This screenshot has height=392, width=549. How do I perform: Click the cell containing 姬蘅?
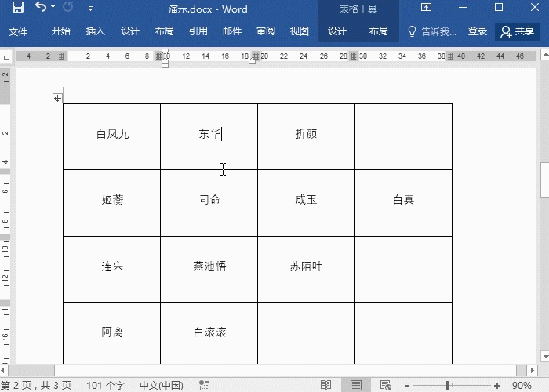click(111, 203)
